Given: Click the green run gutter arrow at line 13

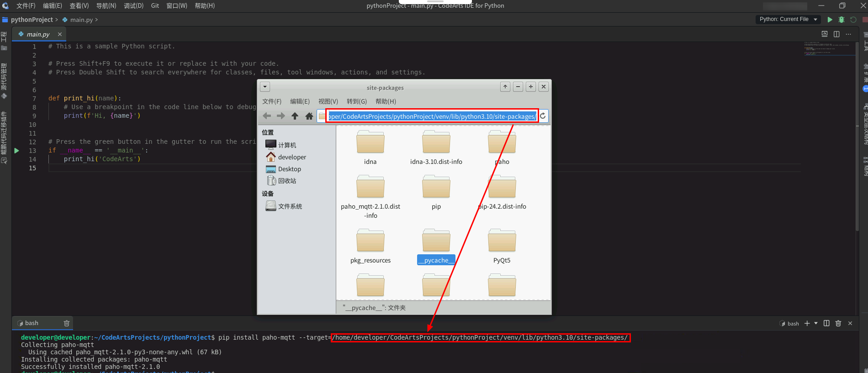Looking at the screenshot, I should click(17, 151).
